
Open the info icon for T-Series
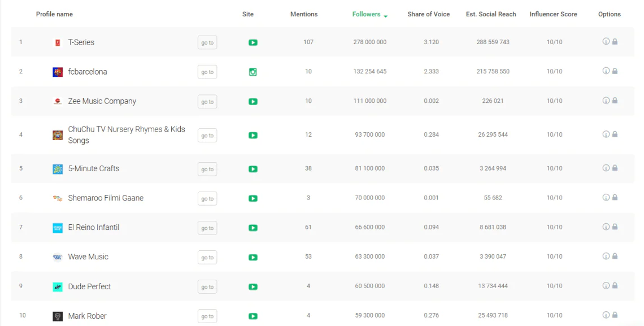pos(606,41)
